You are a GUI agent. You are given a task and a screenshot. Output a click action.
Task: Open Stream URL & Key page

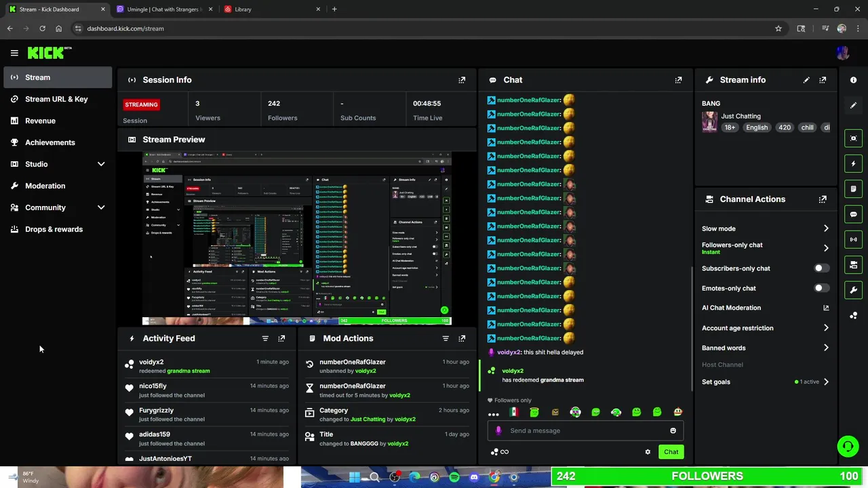click(58, 99)
